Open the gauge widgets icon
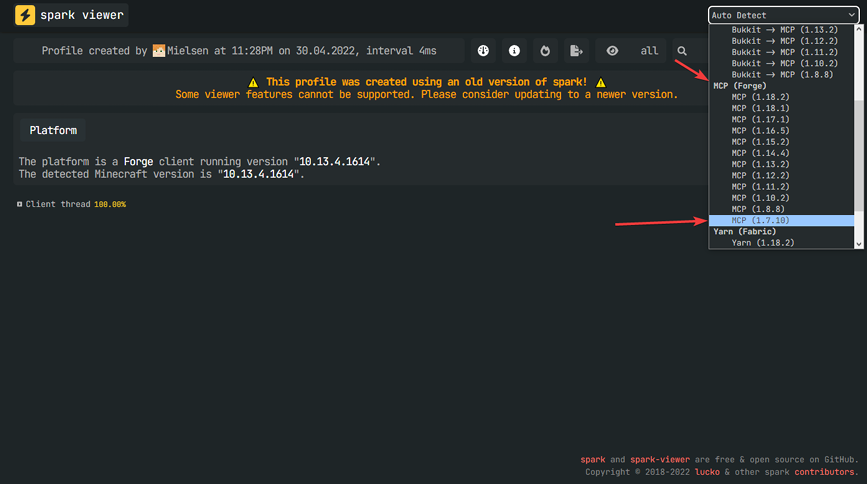Image resolution: width=867 pixels, height=484 pixels. point(483,51)
